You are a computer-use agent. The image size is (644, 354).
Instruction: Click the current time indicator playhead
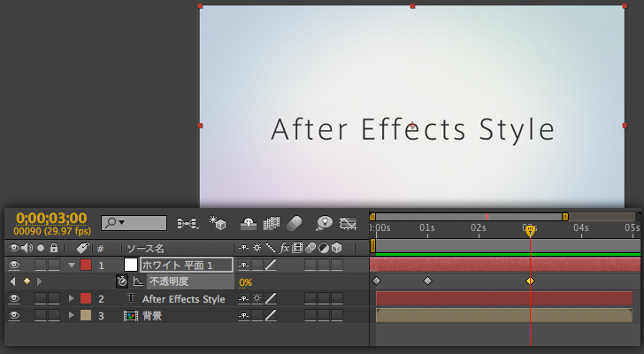point(530,230)
